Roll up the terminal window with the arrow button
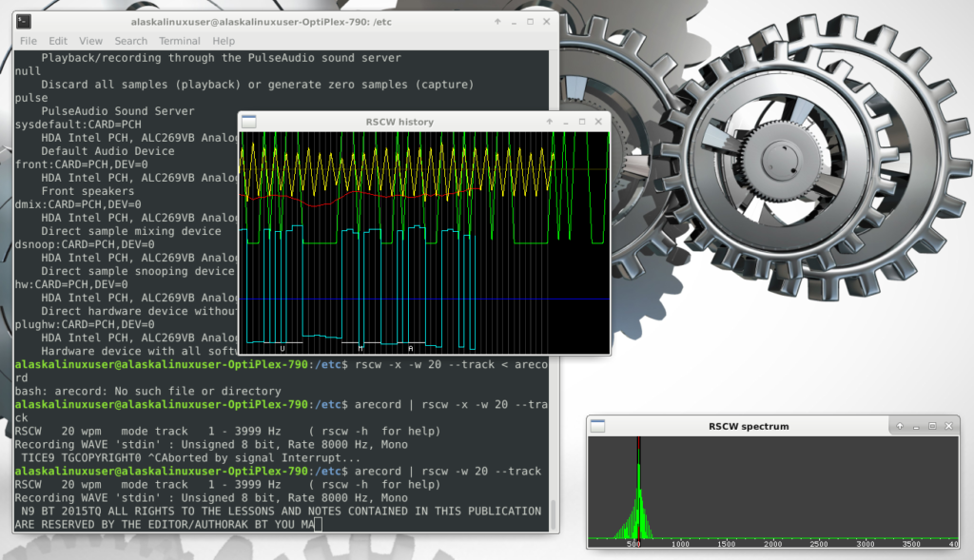Viewport: 974px width, 560px height. pyautogui.click(x=498, y=21)
